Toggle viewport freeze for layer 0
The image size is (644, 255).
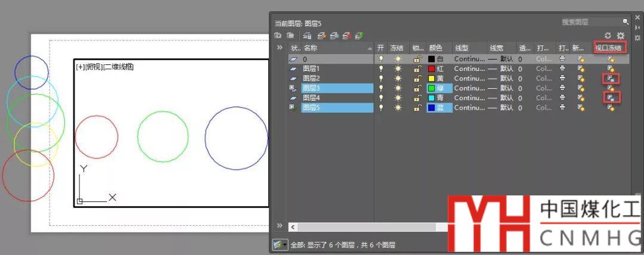pos(611,59)
